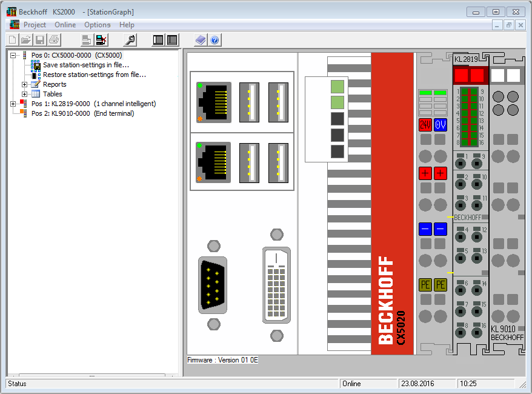Toggle the tree view panel icon

[x=158, y=40]
